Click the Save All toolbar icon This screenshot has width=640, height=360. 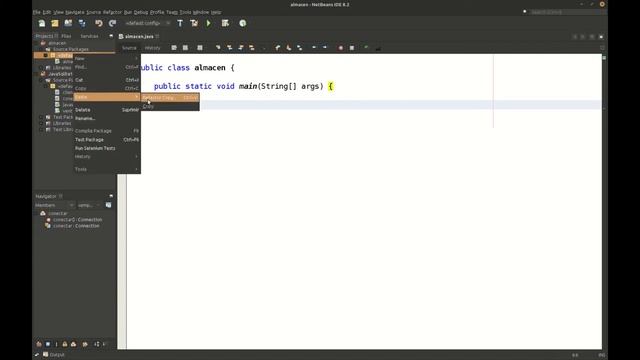click(82, 23)
